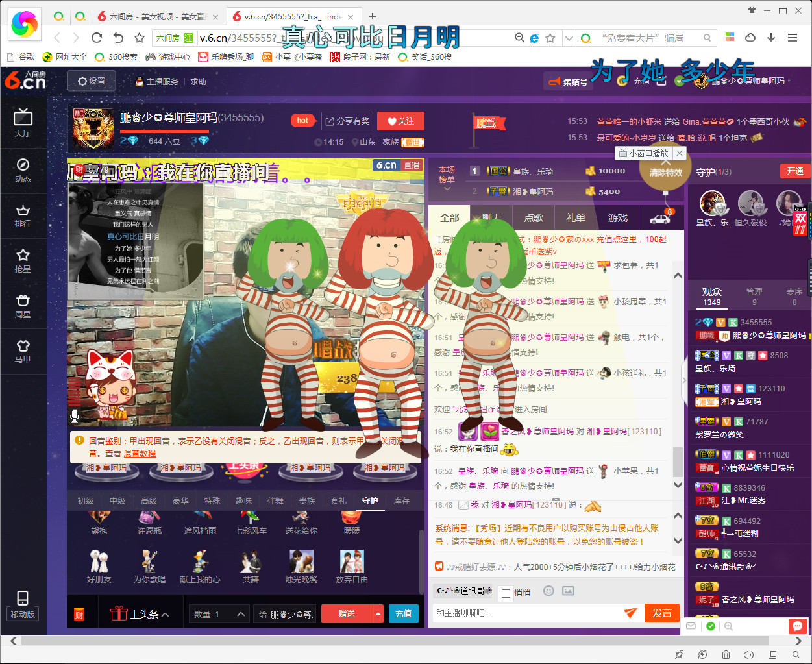Switch to the 游戏 games tab
The image size is (812, 664).
click(618, 217)
